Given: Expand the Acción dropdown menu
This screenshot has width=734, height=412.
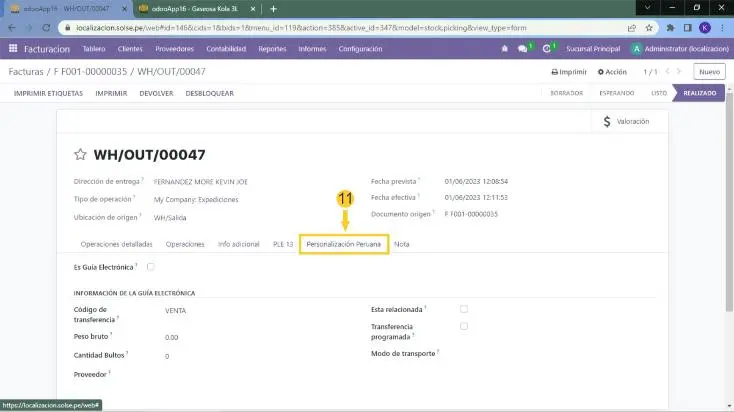Looking at the screenshot, I should click(612, 72).
